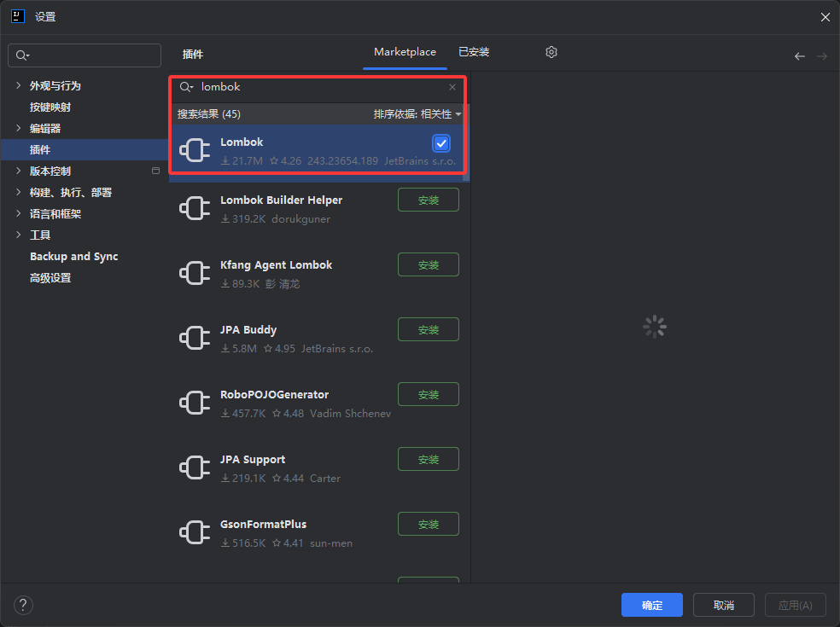
Task: Open the sort by relevance dropdown
Action: 417,114
